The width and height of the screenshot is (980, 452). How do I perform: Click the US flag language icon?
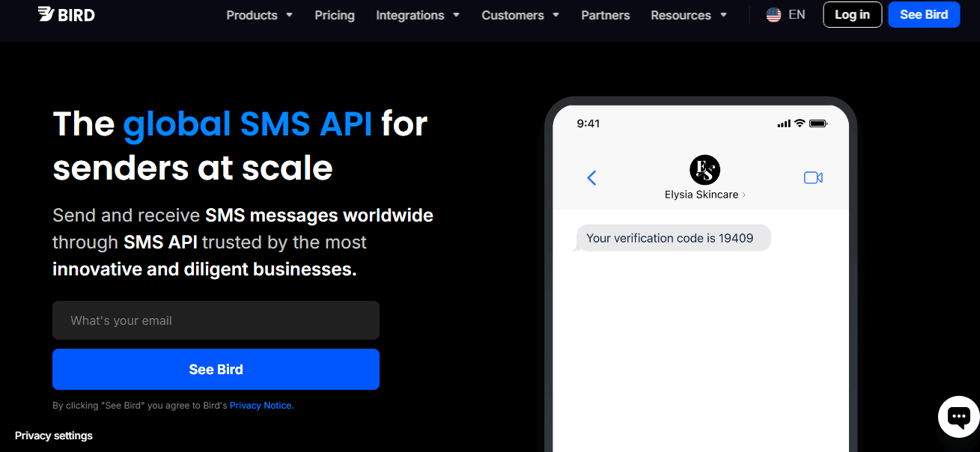773,15
